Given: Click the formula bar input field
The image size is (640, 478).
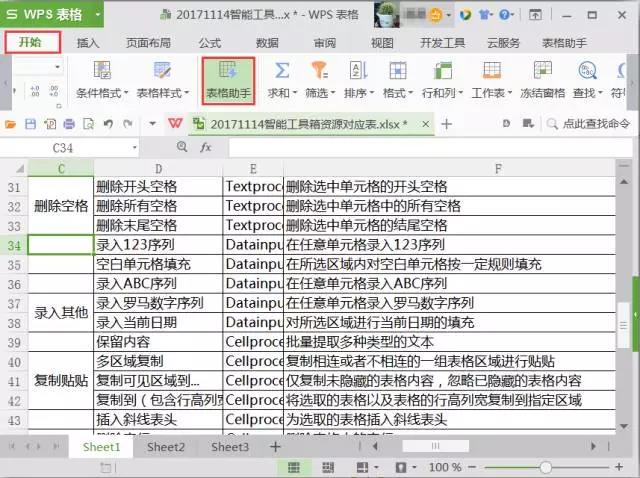Looking at the screenshot, I should coord(430,147).
